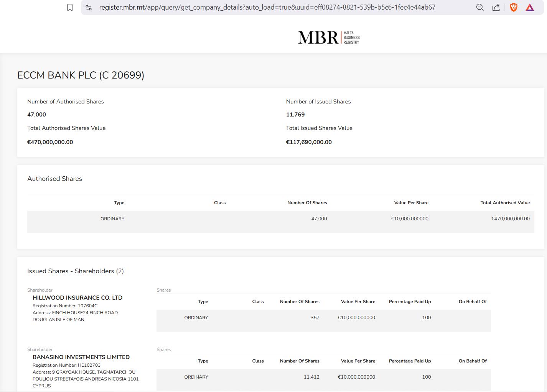Select BANASINO INVESTMENTS LIMITED shareholder name

81,357
